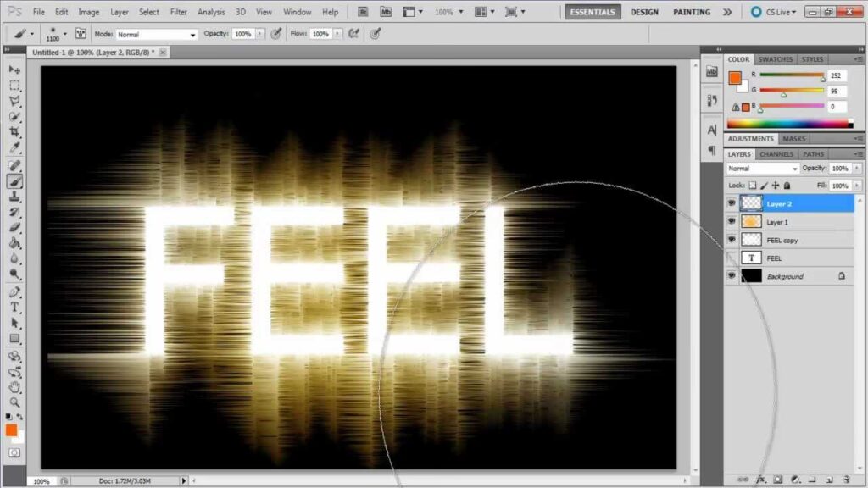The height and width of the screenshot is (488, 868).
Task: Switch to the Design workspace
Action: [644, 12]
